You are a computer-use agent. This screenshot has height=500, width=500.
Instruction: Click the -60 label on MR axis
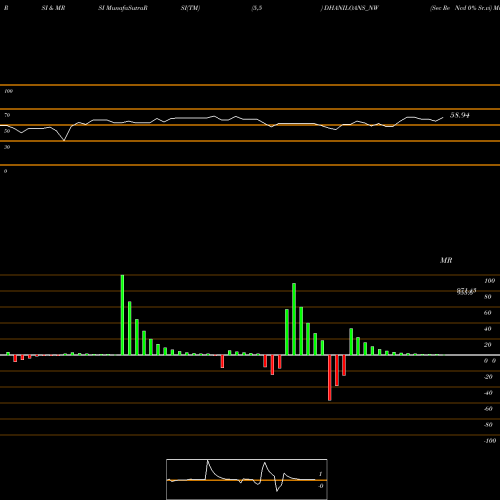[488, 409]
